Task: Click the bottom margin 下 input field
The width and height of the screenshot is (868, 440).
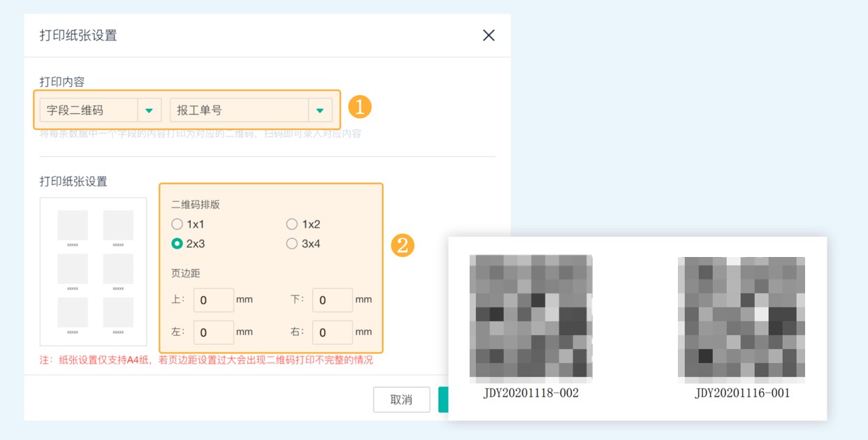Action: (x=332, y=300)
